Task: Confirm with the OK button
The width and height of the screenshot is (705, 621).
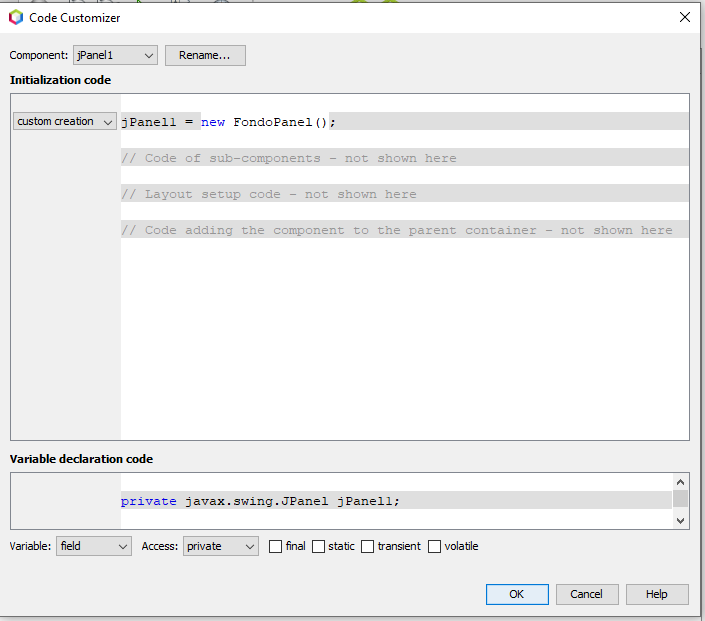Action: pyautogui.click(x=517, y=594)
